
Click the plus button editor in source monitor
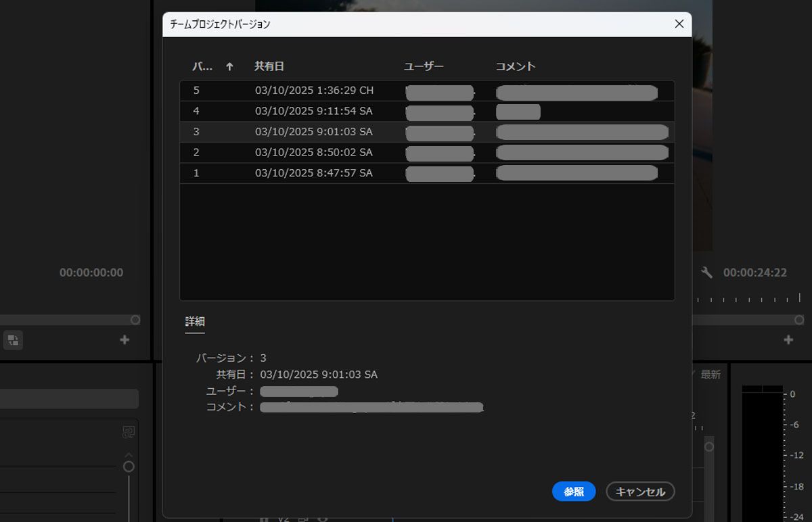[x=125, y=340]
